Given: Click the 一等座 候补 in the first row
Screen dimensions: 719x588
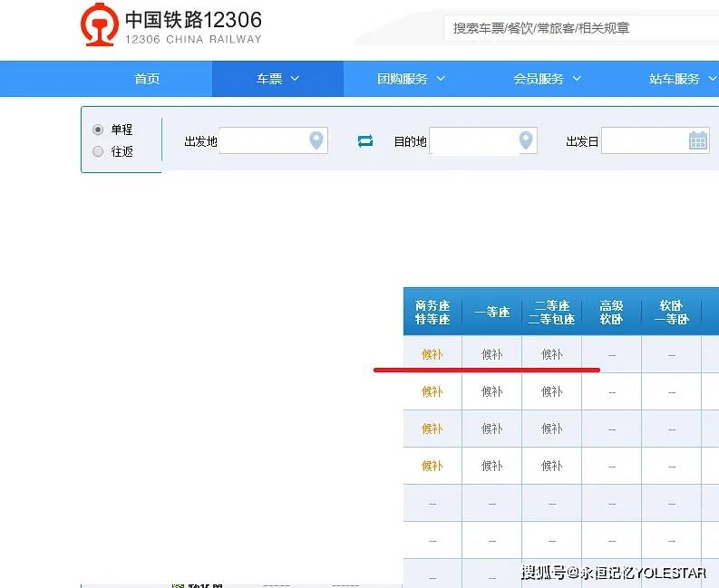Looking at the screenshot, I should [492, 354].
